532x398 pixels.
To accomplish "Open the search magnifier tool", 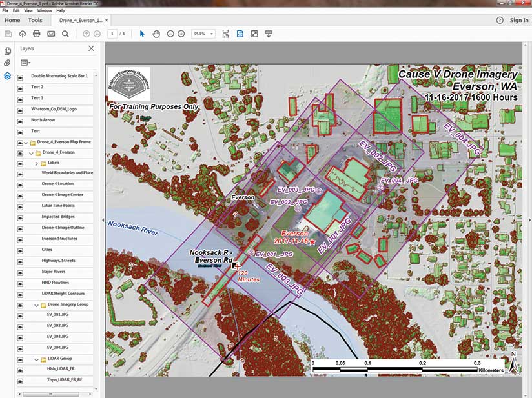I will [65, 34].
